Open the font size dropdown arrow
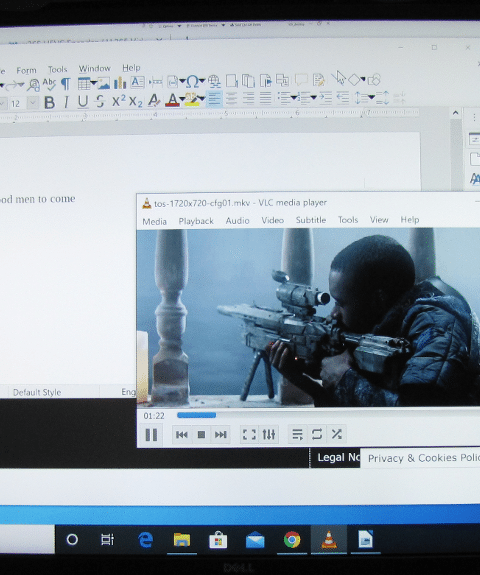Viewport: 480px width, 575px height. (x=33, y=103)
